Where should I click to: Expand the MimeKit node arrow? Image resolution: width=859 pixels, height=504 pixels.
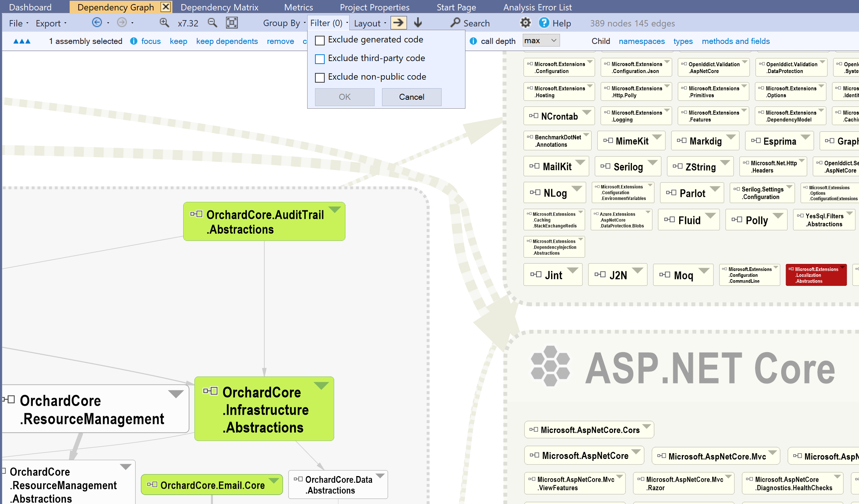(x=657, y=137)
